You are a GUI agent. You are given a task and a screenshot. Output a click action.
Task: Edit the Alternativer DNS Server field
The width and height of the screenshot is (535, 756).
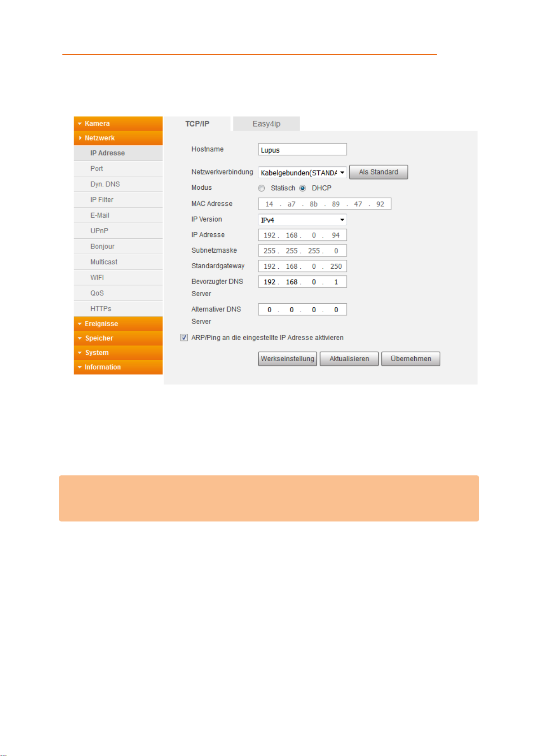tap(303, 310)
